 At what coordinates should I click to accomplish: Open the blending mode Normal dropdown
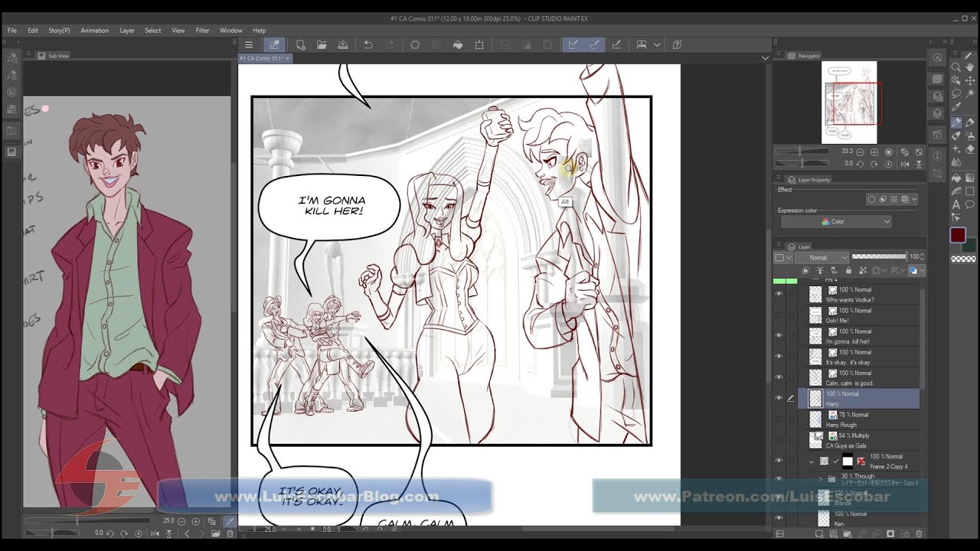pyautogui.click(x=822, y=258)
